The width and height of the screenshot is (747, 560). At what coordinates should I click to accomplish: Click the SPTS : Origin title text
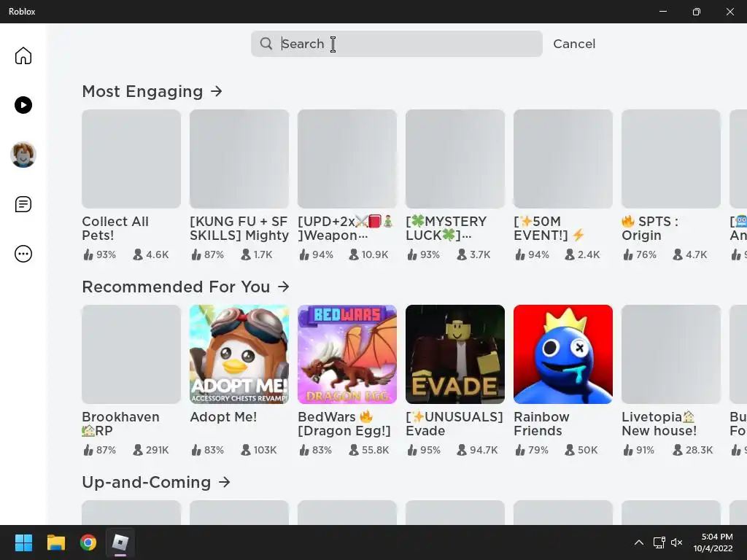(x=650, y=228)
